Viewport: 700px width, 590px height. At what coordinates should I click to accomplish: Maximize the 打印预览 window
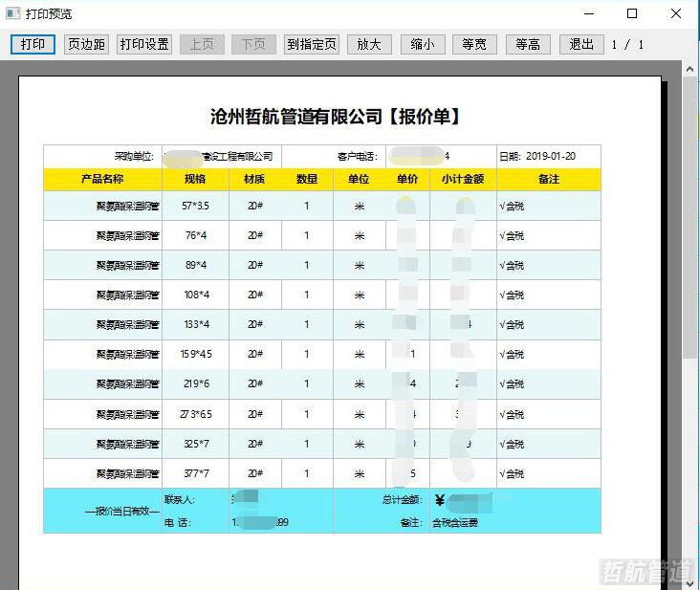(x=632, y=13)
